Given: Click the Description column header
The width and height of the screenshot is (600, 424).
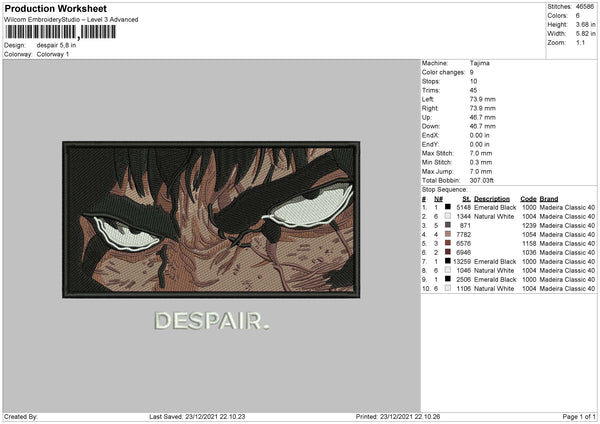Looking at the screenshot, I should click(492, 199).
